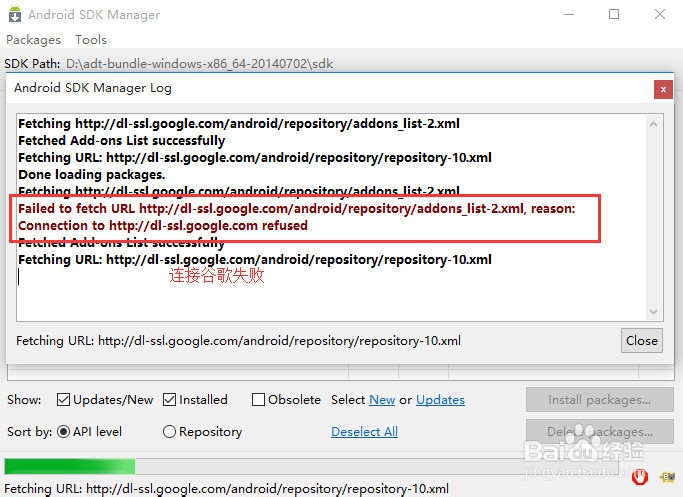
Task: Click the log icon in status bar
Action: point(668,477)
